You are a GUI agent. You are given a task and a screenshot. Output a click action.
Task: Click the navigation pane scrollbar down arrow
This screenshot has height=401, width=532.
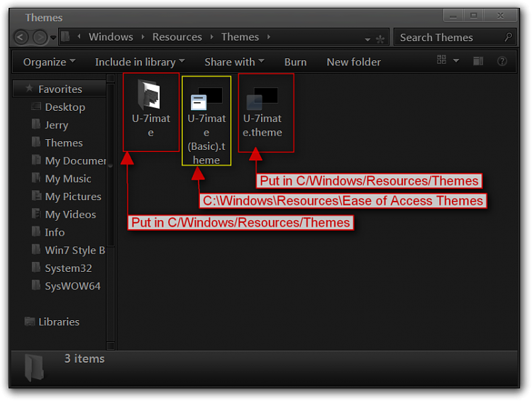[111, 346]
